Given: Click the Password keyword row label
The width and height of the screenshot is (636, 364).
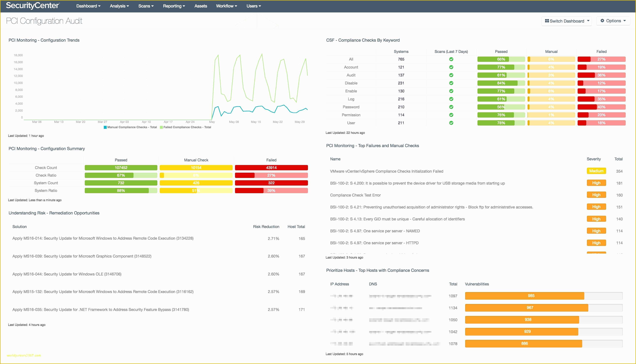Looking at the screenshot, I should point(351,107).
